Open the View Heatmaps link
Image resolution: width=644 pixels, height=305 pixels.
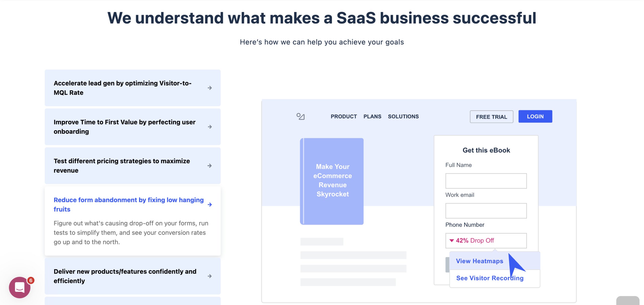[479, 261]
